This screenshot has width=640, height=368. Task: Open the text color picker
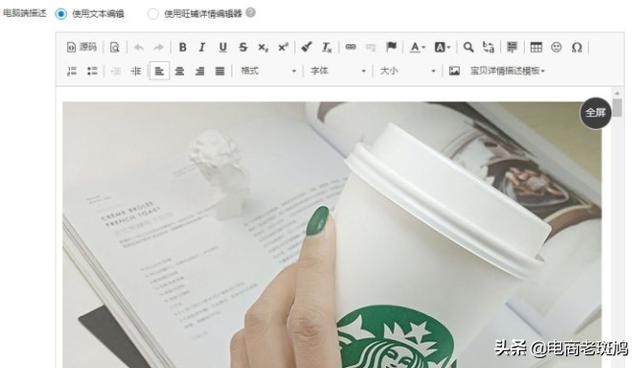(x=417, y=47)
